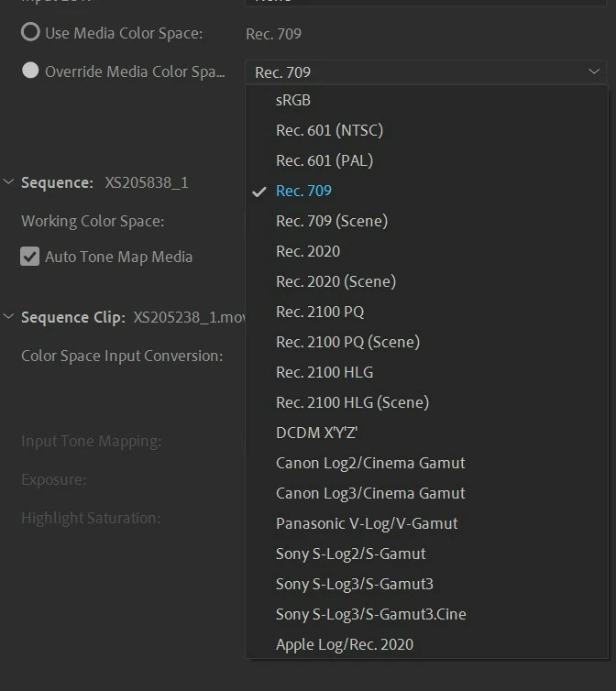The image size is (616, 691).
Task: Choose Rec. 2100 HLG (Scene) option
Action: pyautogui.click(x=426, y=402)
